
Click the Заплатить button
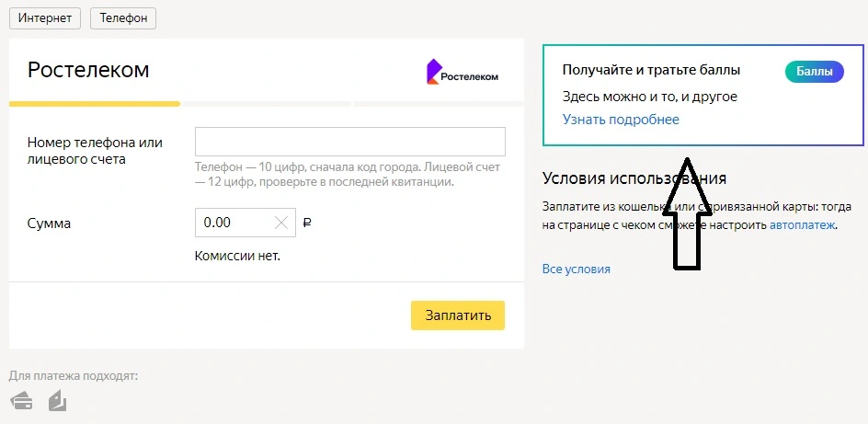coord(458,315)
